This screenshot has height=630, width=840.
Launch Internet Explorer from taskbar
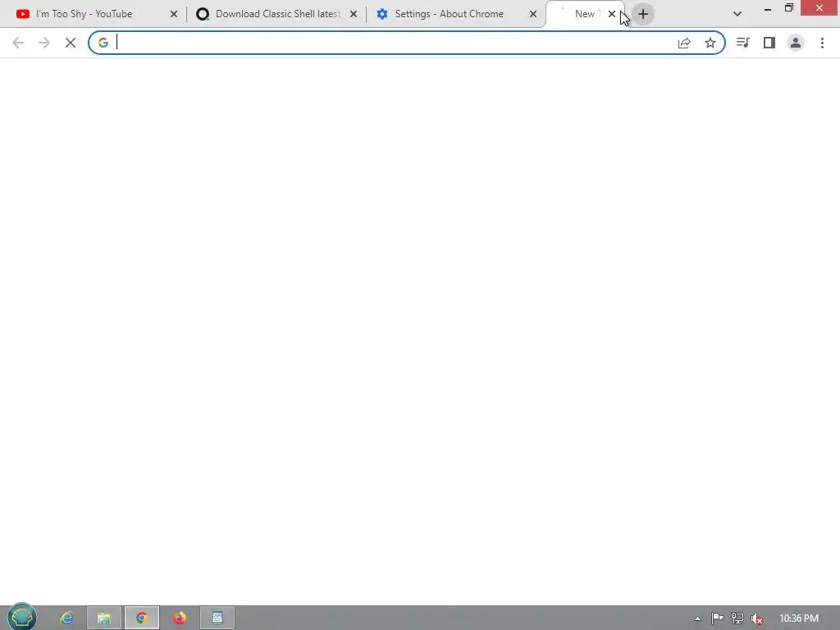[x=66, y=618]
